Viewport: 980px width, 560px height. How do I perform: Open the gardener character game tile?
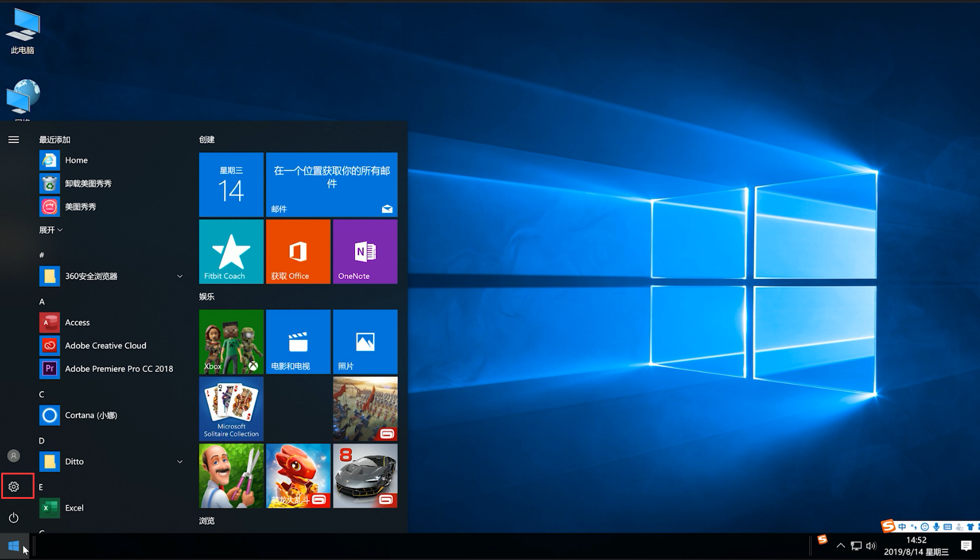point(231,476)
